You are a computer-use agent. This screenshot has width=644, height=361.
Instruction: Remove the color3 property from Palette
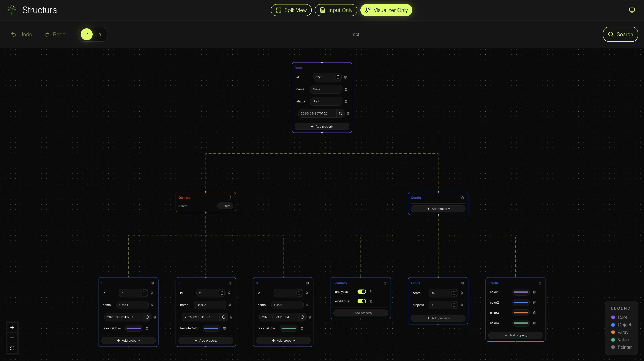click(x=534, y=313)
